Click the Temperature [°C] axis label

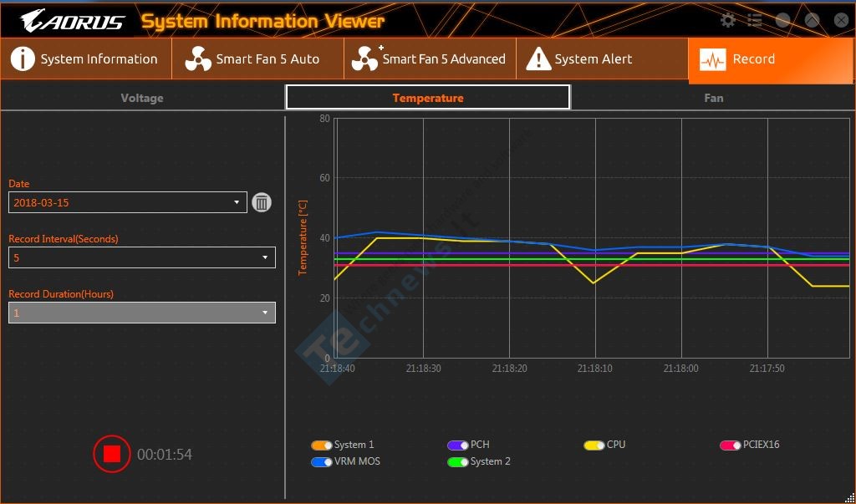tap(303, 237)
